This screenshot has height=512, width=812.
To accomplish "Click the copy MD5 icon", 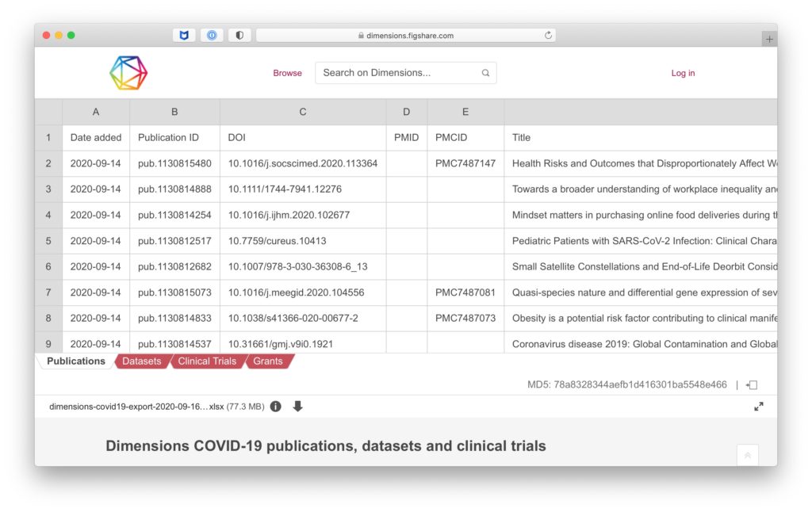I will point(753,385).
